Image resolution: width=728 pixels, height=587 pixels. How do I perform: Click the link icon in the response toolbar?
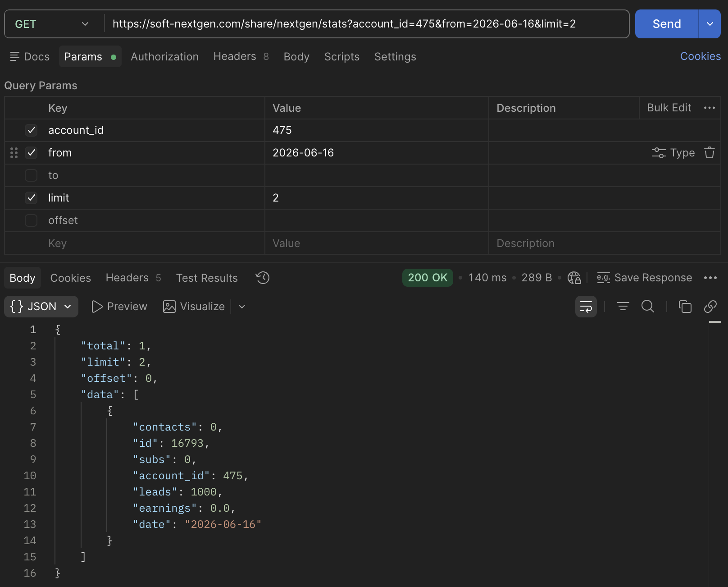(710, 307)
